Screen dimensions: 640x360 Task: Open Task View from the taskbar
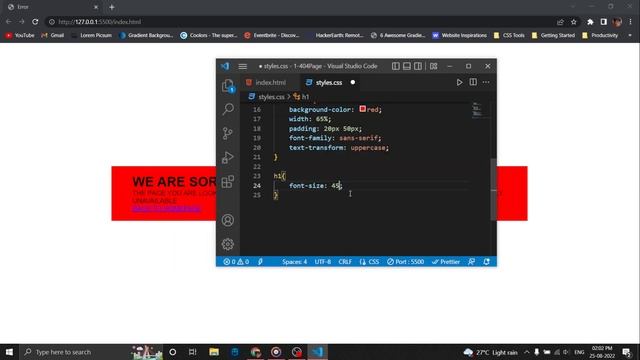coord(193,352)
